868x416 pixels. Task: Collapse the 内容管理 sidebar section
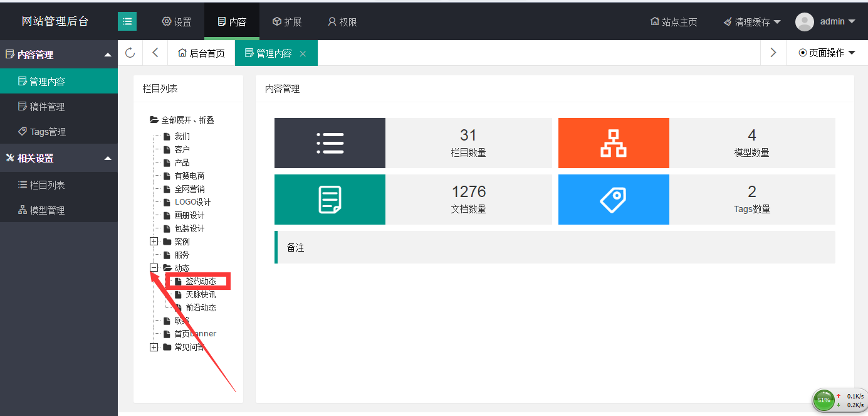[108, 55]
